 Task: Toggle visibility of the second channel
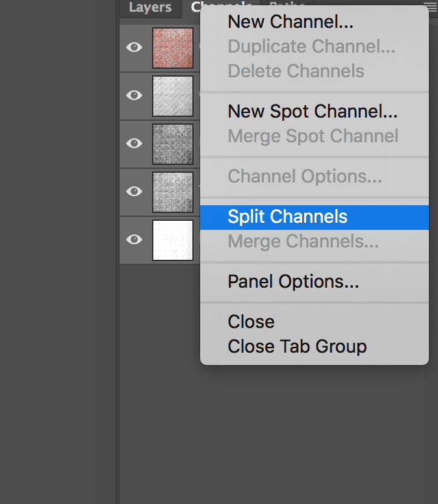(x=134, y=95)
